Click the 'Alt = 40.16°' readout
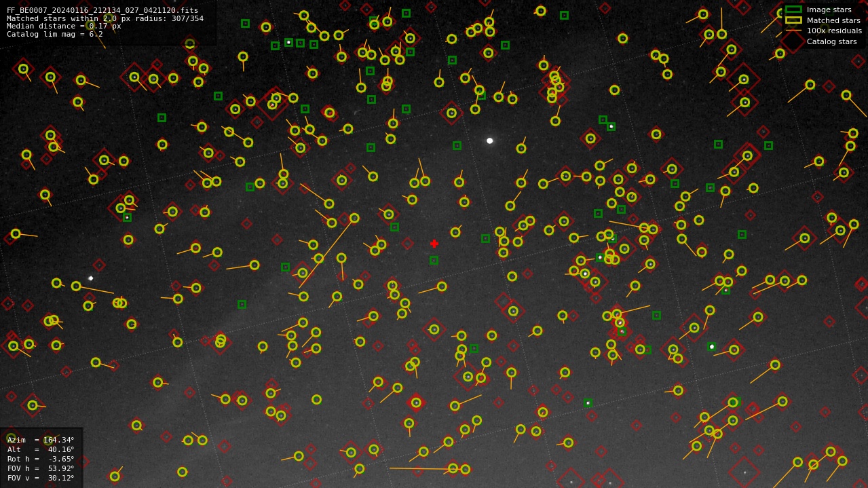Image resolution: width=868 pixels, height=488 pixels. click(x=41, y=449)
